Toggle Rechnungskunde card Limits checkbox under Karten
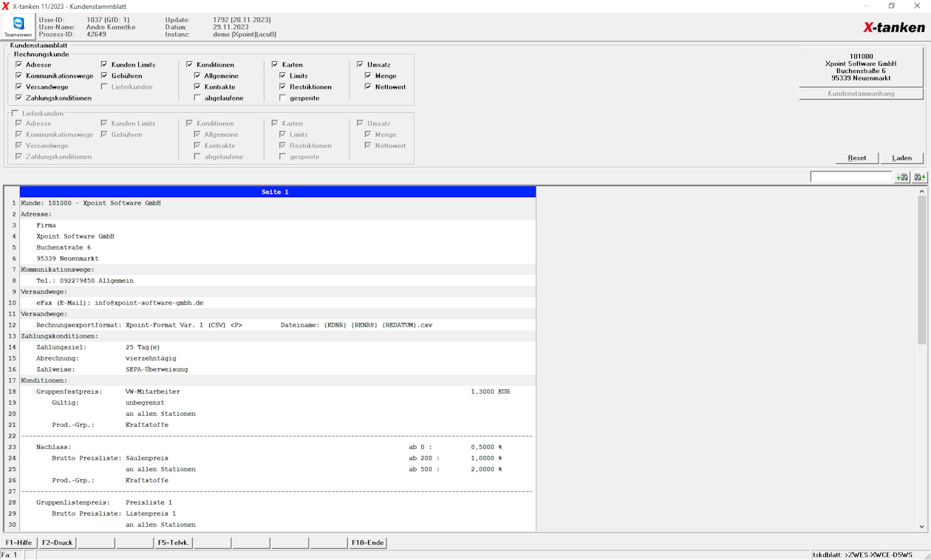Image resolution: width=931 pixels, height=560 pixels. [284, 76]
